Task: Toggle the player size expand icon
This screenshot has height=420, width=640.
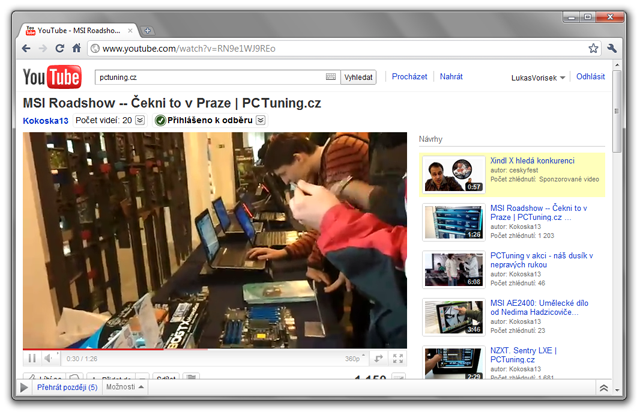Action: coord(379,358)
